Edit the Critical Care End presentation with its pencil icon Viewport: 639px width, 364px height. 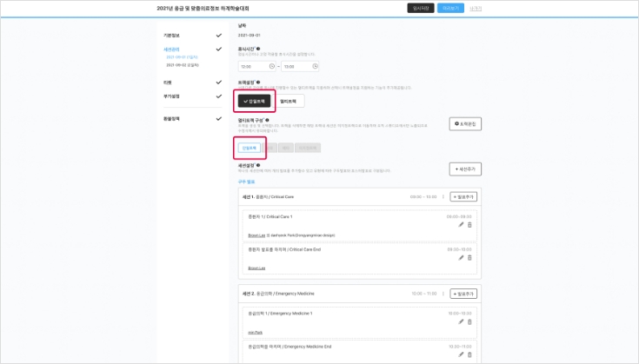(x=461, y=258)
